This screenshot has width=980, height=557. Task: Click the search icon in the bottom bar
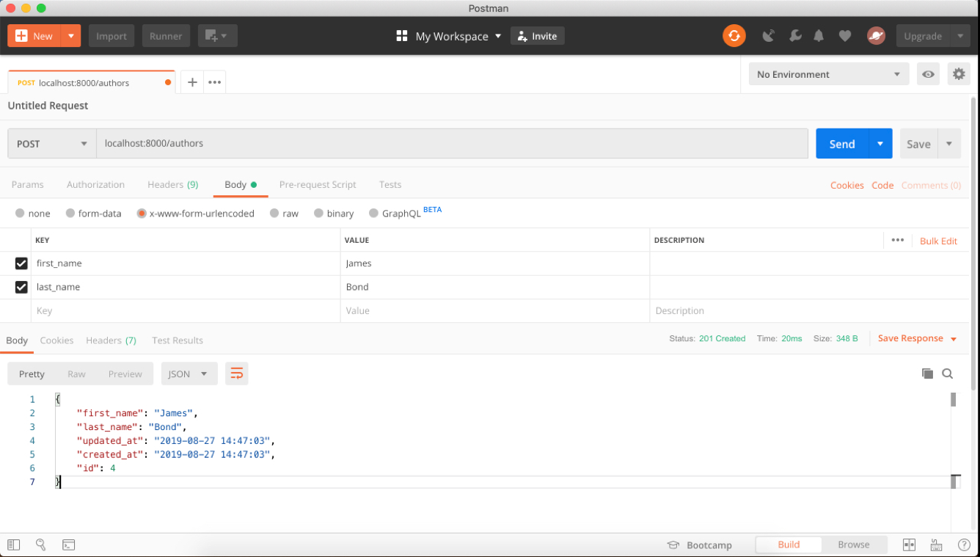click(x=41, y=545)
